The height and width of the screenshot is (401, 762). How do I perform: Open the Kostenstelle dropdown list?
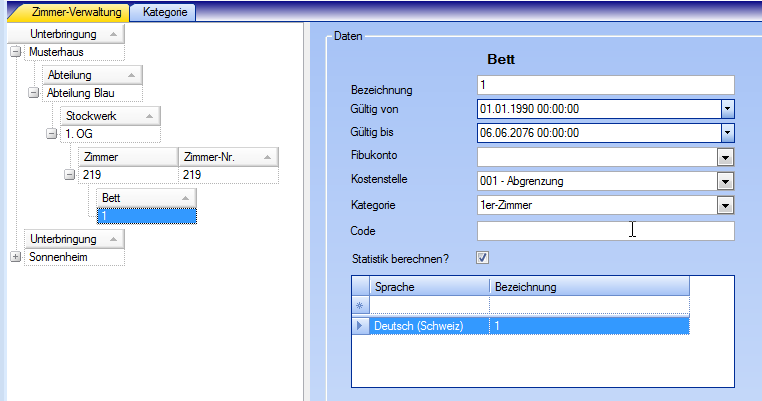(725, 181)
